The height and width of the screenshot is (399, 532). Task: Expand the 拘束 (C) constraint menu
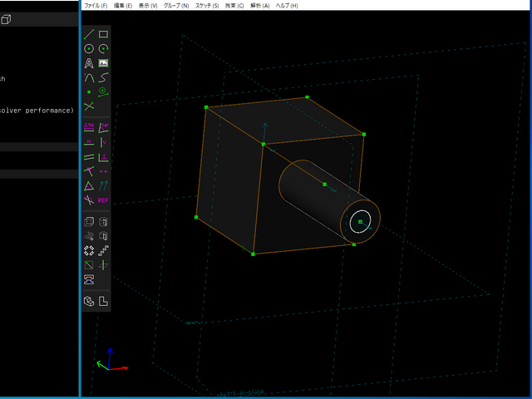pos(235,5)
